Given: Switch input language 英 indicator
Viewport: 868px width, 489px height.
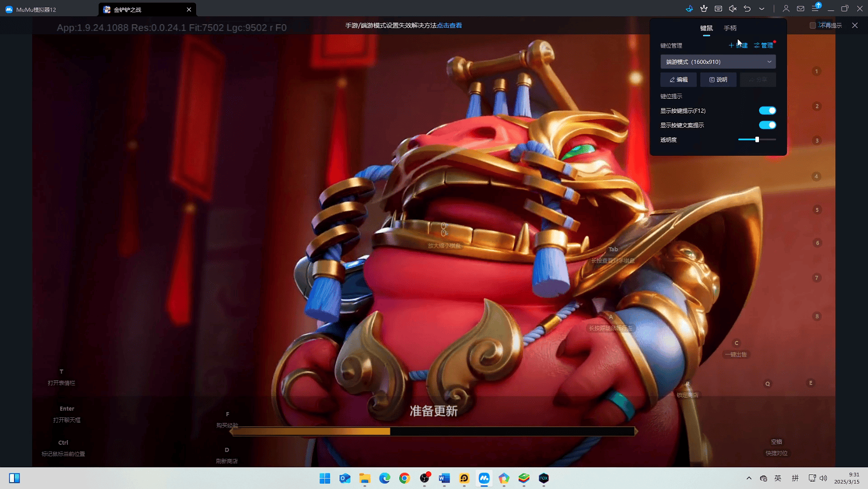Looking at the screenshot, I should [x=778, y=478].
